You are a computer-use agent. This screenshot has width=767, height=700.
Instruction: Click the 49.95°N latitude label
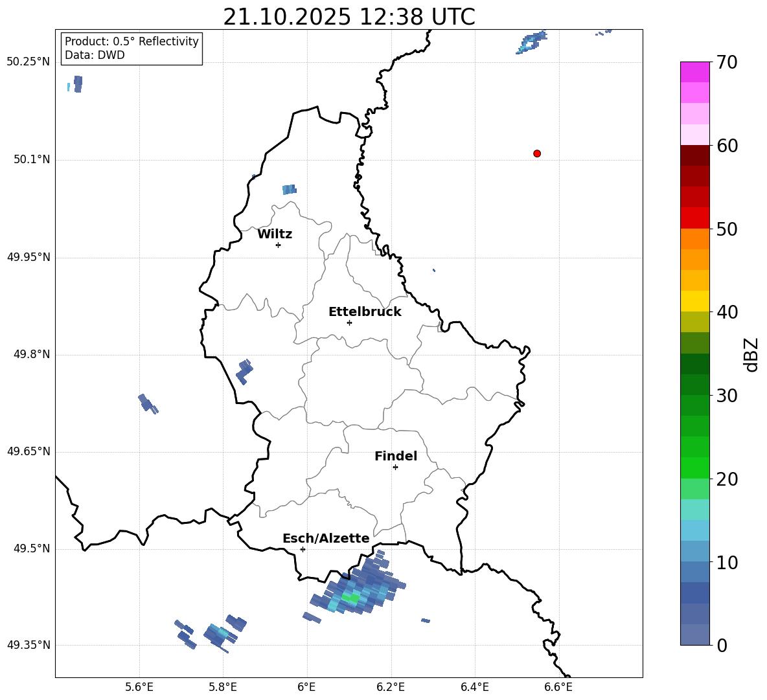coord(29,256)
